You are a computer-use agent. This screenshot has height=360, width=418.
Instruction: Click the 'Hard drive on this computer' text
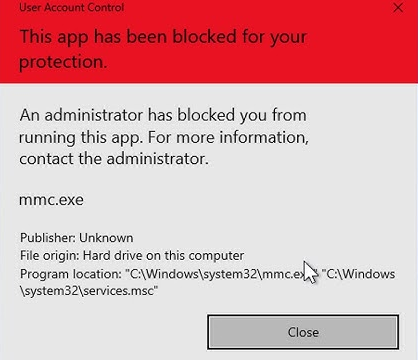tap(163, 256)
